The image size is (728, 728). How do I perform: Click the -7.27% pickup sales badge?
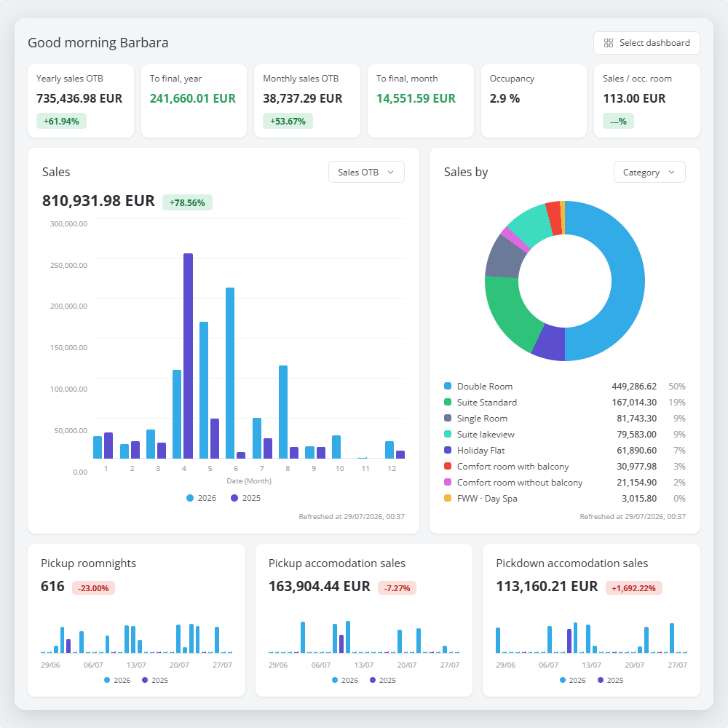click(397, 588)
